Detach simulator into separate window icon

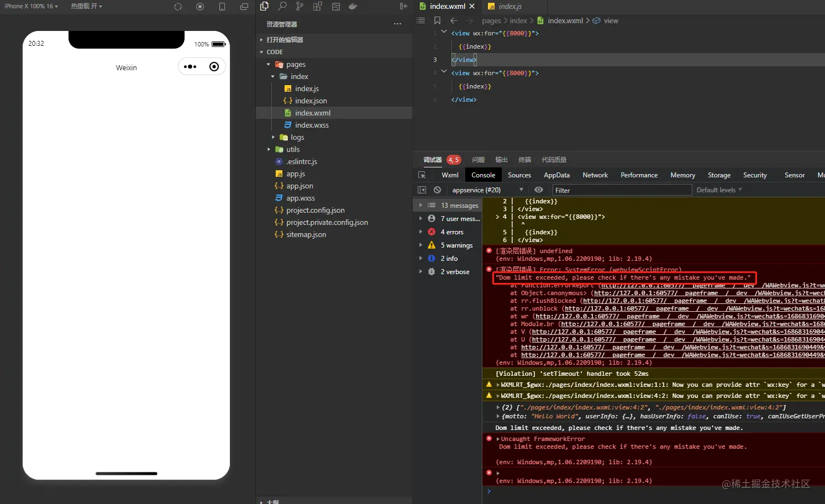coord(244,7)
